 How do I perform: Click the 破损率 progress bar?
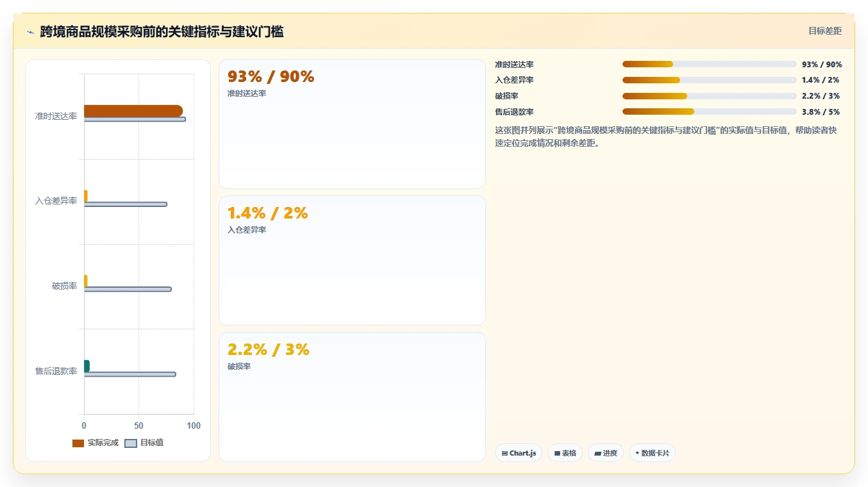[x=709, y=96]
